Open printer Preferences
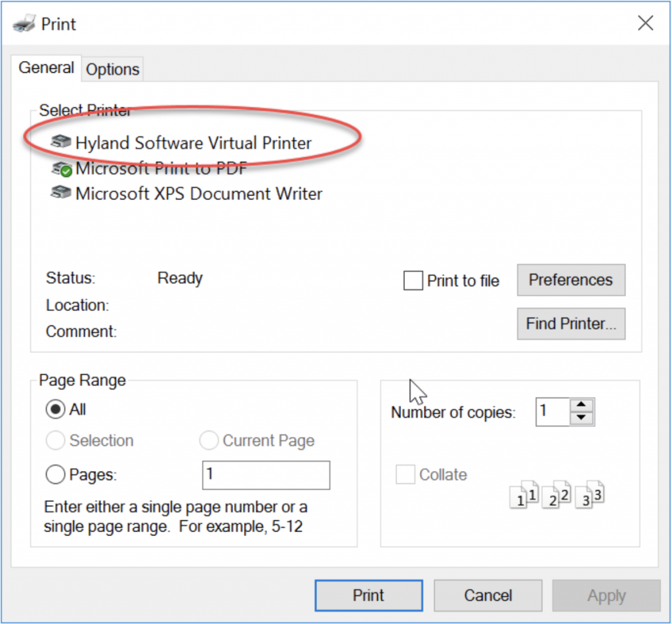 [x=571, y=280]
